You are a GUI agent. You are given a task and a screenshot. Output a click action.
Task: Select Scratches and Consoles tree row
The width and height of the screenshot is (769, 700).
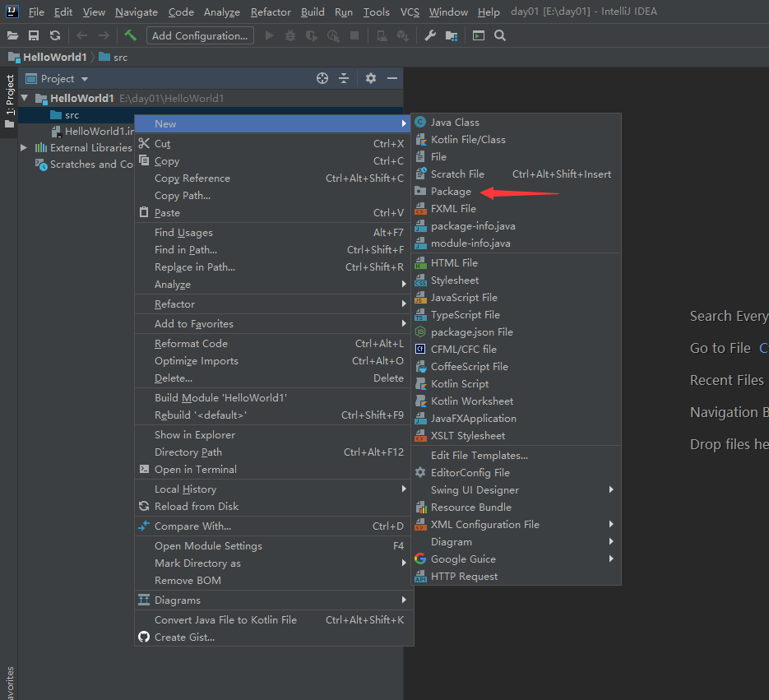click(x=84, y=165)
